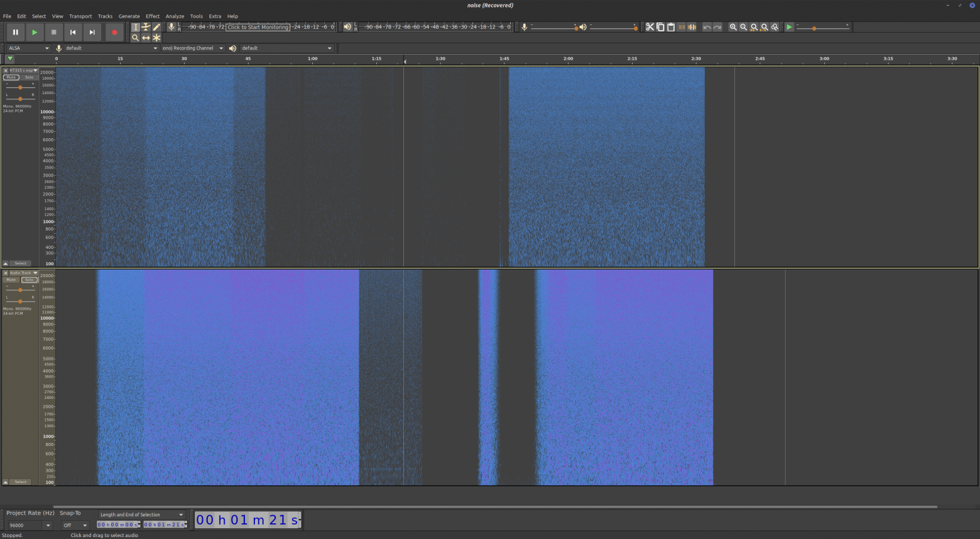Open the Edit menu
980x539 pixels.
(x=21, y=16)
